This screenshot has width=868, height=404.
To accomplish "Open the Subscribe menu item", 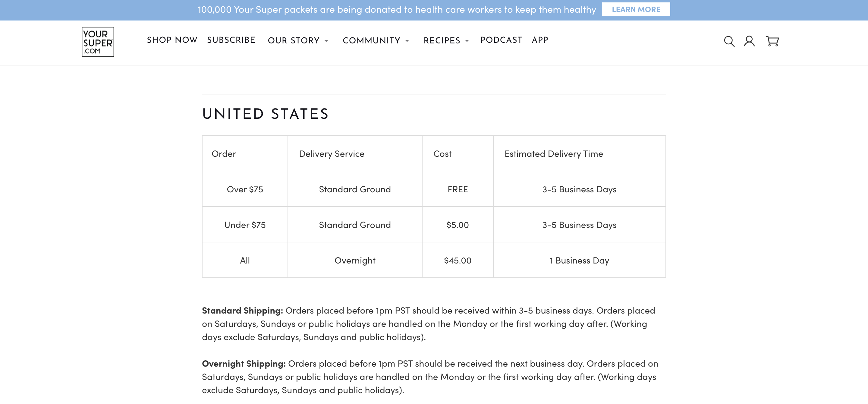I will pyautogui.click(x=231, y=40).
